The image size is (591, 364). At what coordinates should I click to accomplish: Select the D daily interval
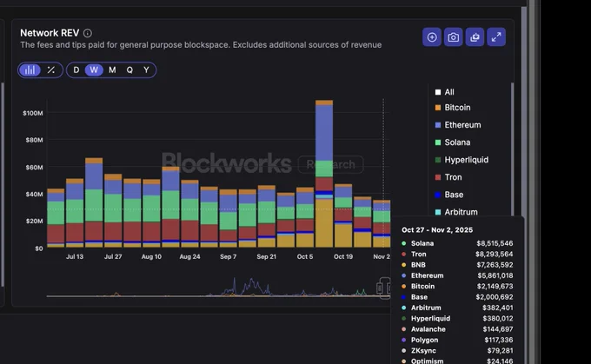point(76,70)
